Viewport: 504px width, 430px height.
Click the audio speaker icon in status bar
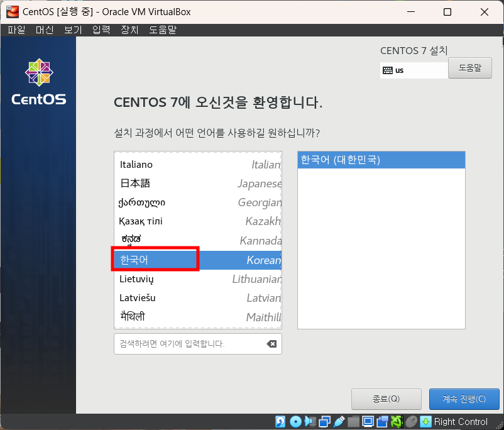click(x=310, y=421)
